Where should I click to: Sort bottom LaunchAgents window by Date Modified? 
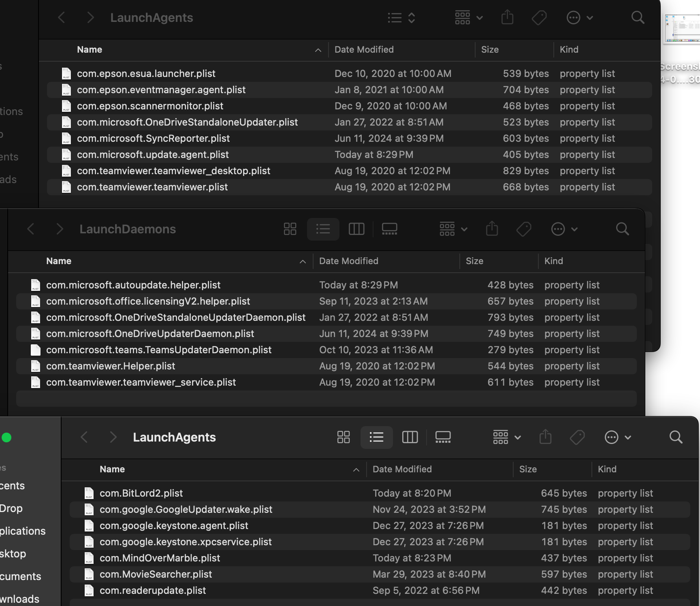pos(402,469)
